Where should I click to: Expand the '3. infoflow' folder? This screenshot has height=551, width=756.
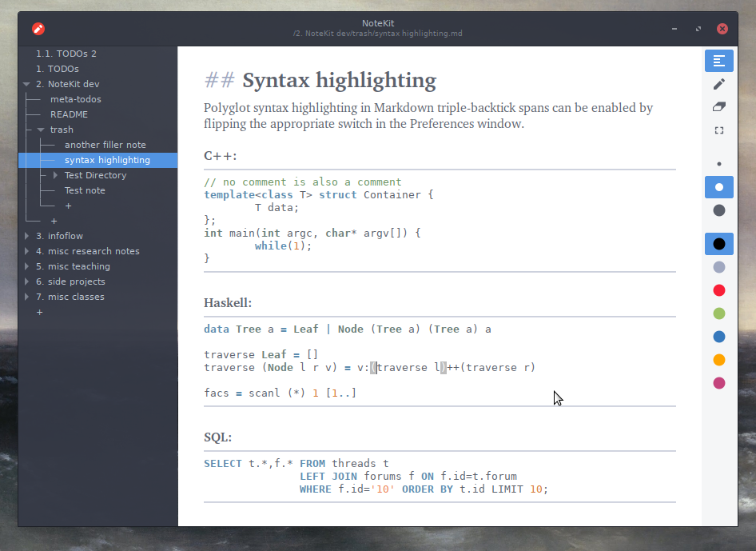[x=26, y=236]
